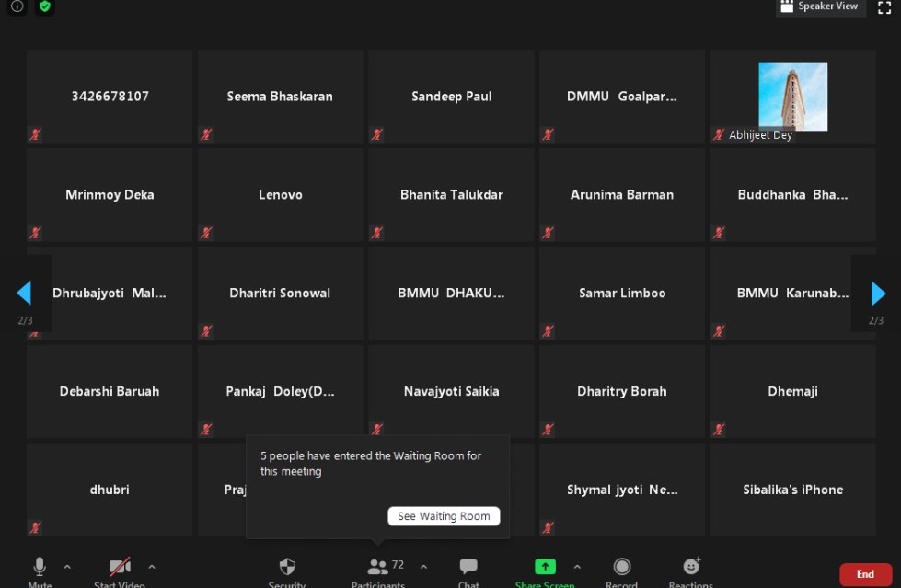
Task: Click Pankaj Doley(D... participant name
Action: (x=280, y=391)
